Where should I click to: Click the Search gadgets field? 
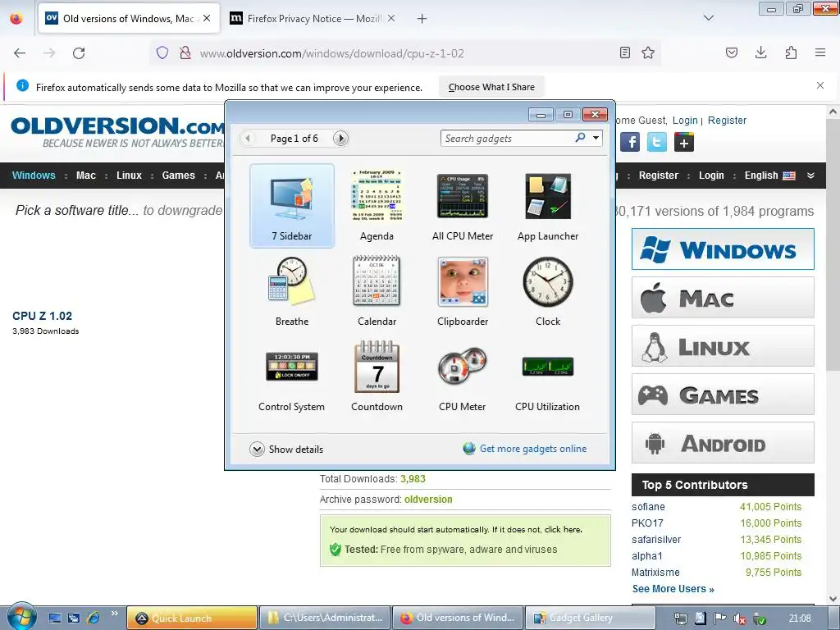pyautogui.click(x=506, y=138)
